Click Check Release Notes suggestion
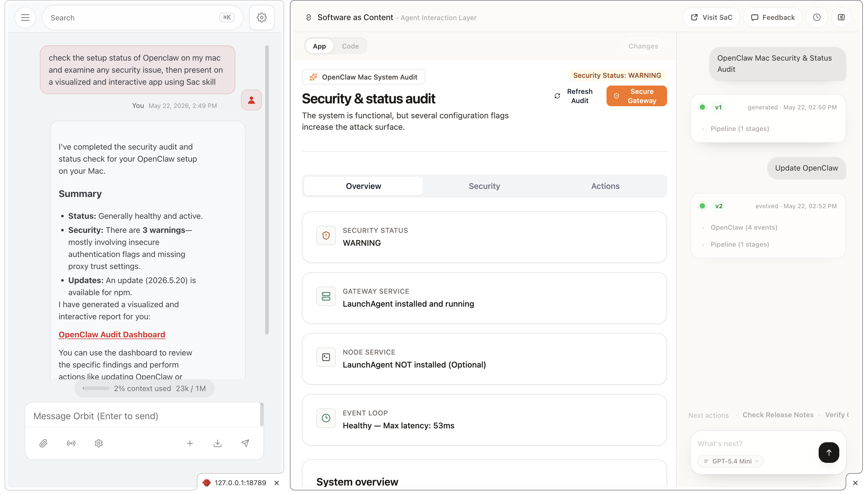Viewport: 868px width, 495px height. pyautogui.click(x=778, y=415)
